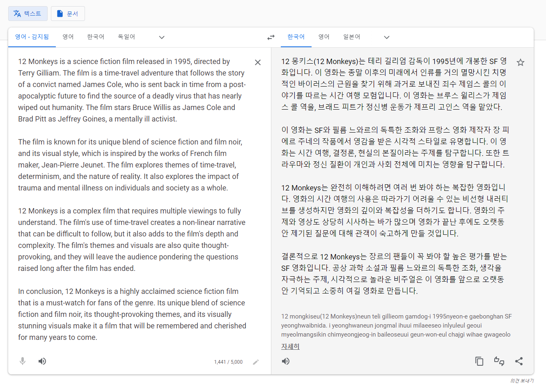This screenshot has width=546, height=392.
Task: Swap source and target languages
Action: pos(271,37)
